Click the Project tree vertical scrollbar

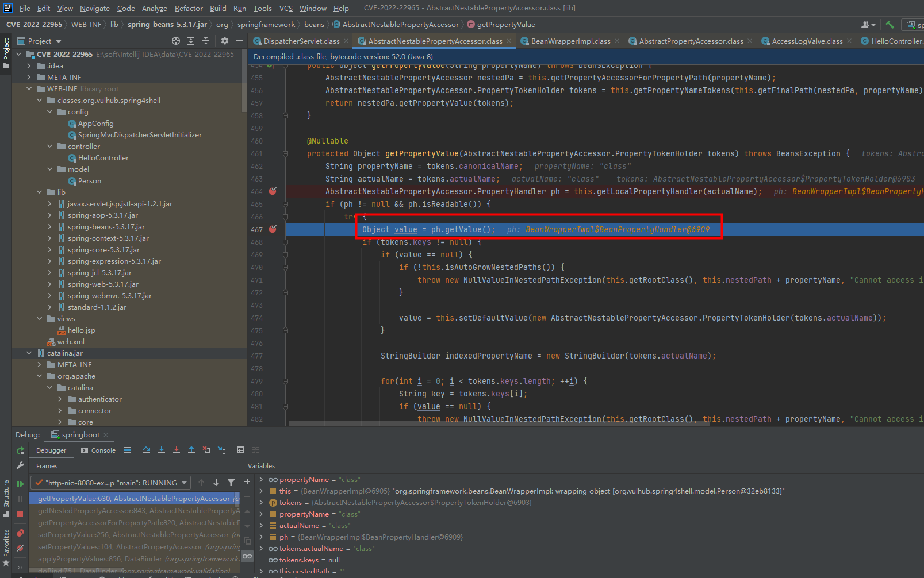click(244, 82)
